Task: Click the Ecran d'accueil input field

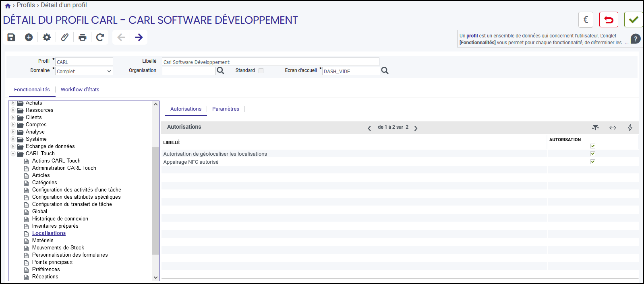Action: tap(351, 71)
